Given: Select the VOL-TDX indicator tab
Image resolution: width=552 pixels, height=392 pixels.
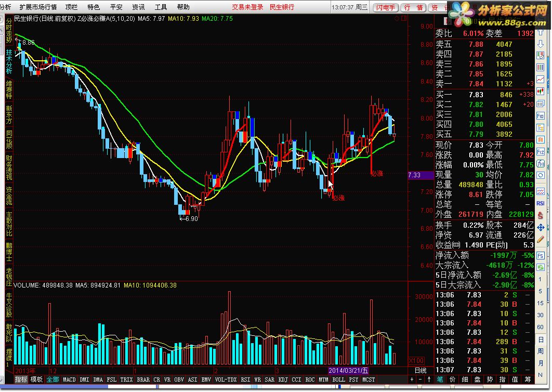Looking at the screenshot, I should (x=226, y=380).
